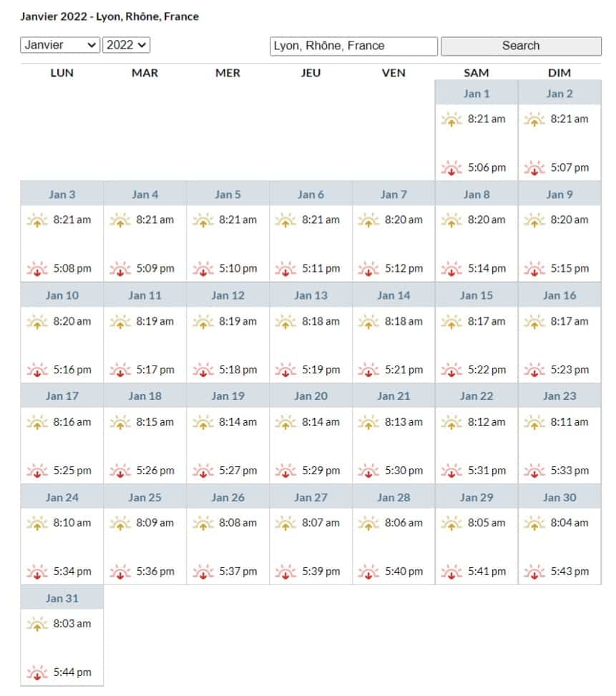Click the sunset icon for Jan 10

36,371
